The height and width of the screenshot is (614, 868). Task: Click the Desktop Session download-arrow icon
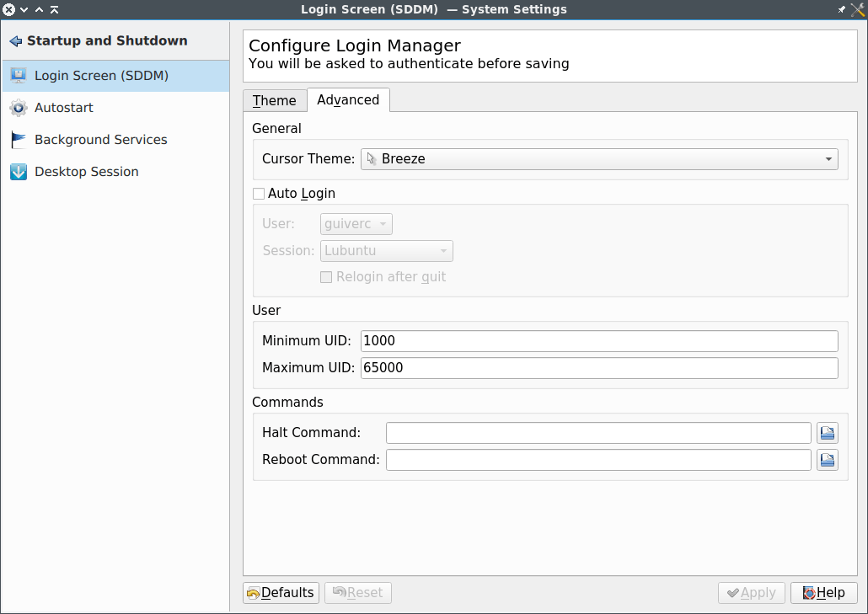pos(19,172)
